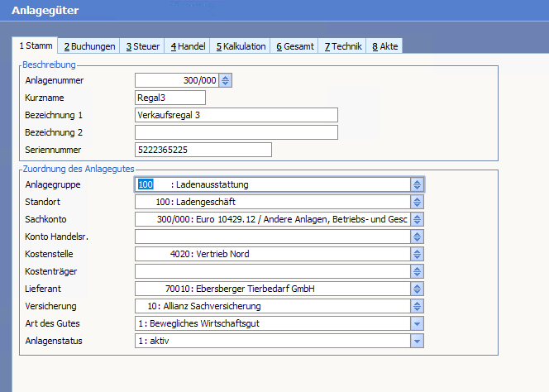Click the Bezeichnung 1 field
This screenshot has width=549, height=392.
click(236, 115)
